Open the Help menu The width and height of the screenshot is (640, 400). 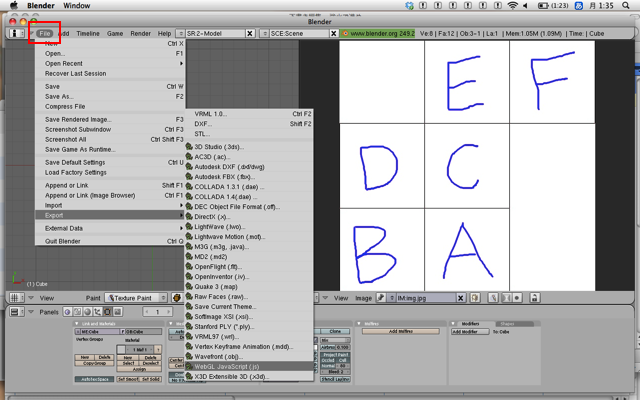[x=164, y=33]
